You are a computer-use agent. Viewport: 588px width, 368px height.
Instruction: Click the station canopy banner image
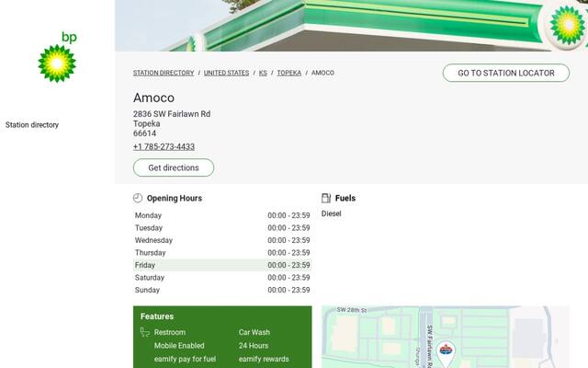tap(351, 26)
